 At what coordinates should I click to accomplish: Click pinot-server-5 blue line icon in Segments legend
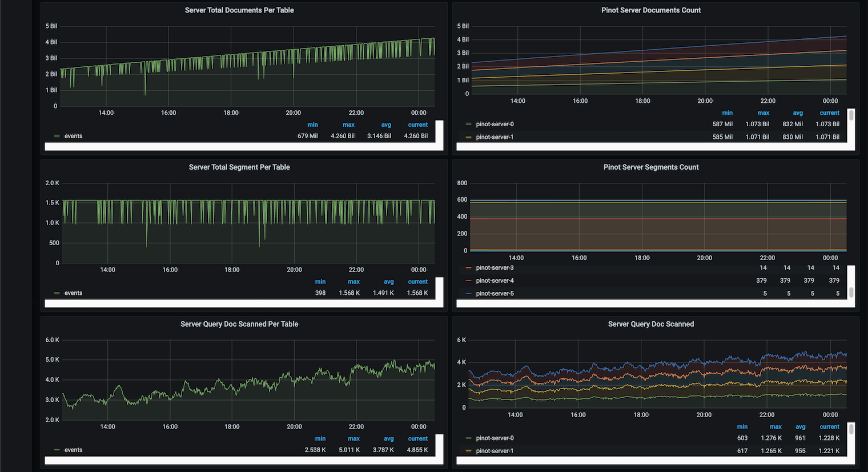469,294
